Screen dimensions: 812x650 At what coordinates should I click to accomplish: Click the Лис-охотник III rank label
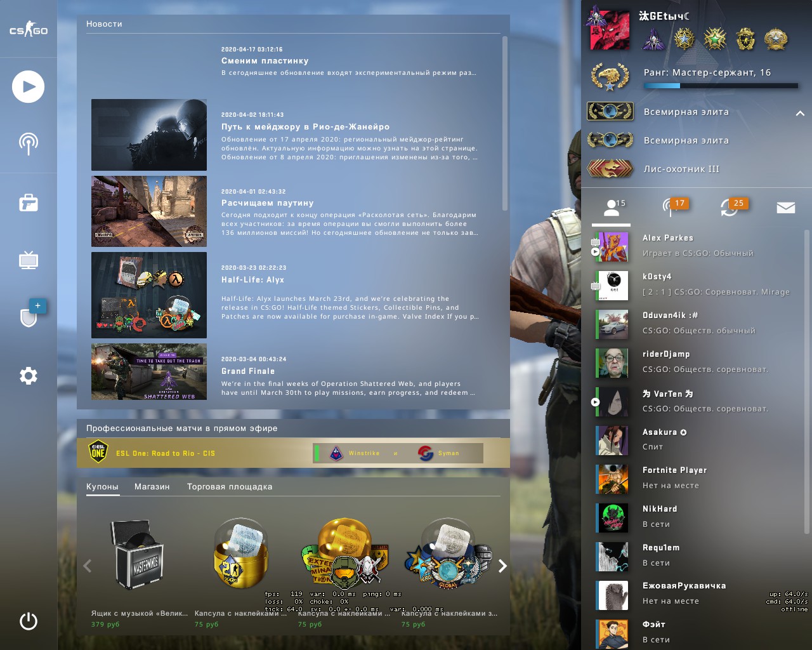(x=682, y=169)
